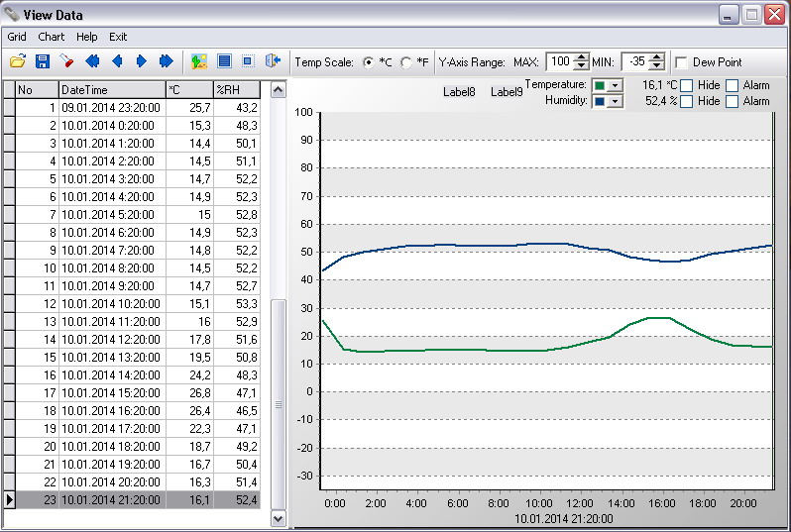The image size is (791, 532).
Task: Select the °F temperature scale
Action: coord(405,62)
